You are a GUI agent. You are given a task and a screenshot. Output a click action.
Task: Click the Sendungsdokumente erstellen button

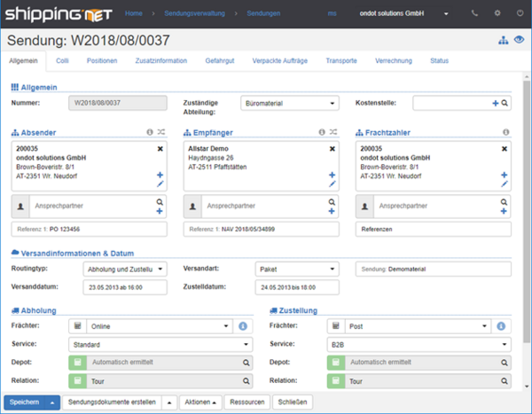(112, 402)
